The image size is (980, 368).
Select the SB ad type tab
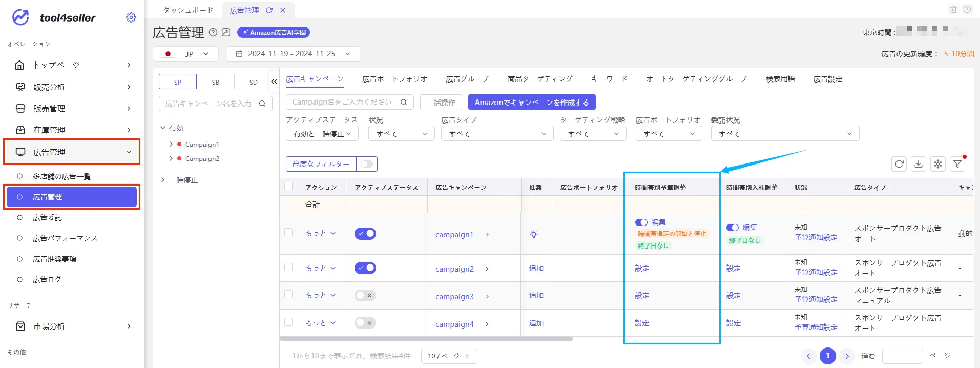point(216,82)
